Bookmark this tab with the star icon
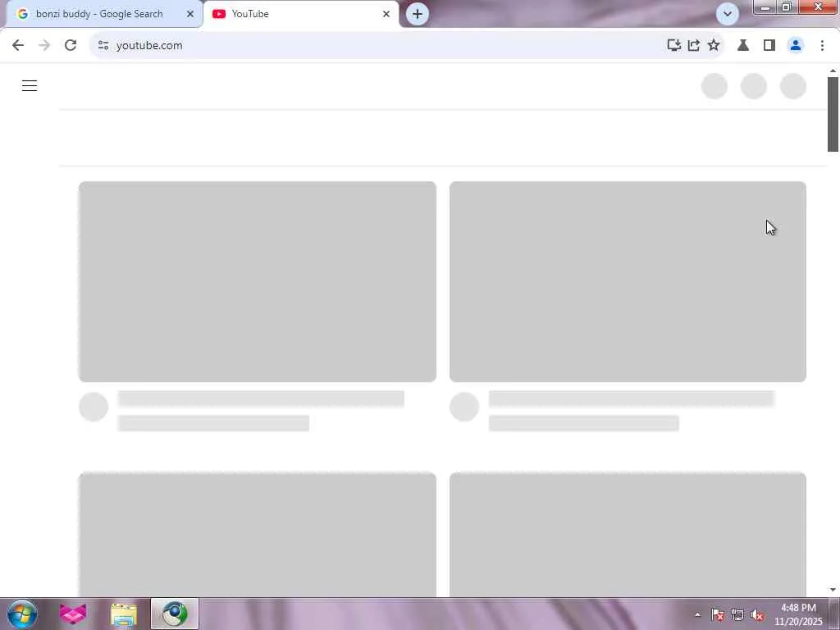 click(714, 46)
